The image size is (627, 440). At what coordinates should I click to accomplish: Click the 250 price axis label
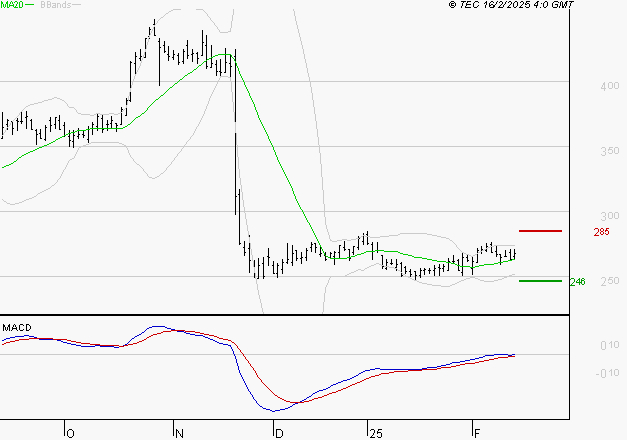(x=610, y=281)
